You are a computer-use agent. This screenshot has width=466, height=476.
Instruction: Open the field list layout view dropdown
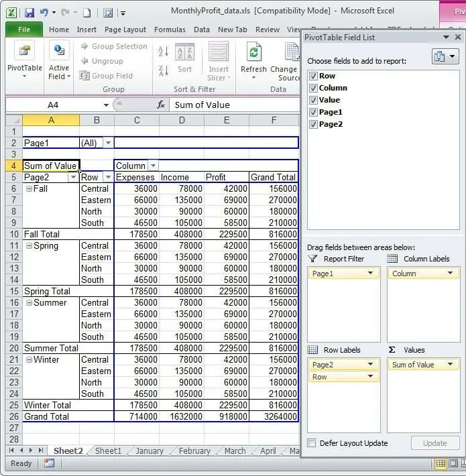point(445,56)
